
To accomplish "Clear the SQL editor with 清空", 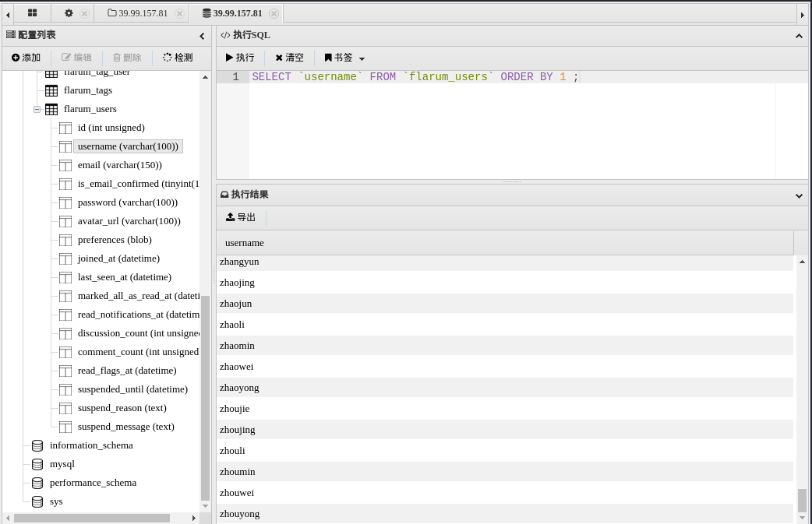I will click(x=289, y=58).
